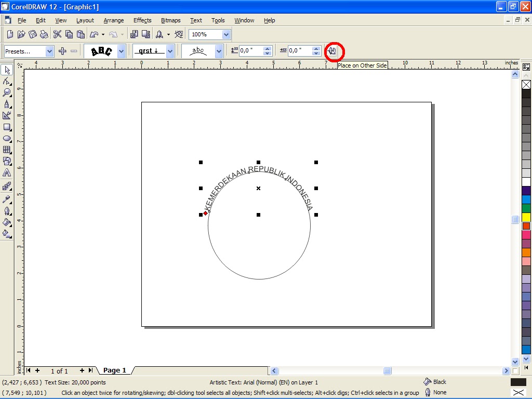Pick the green swatch in the palette
The height and width of the screenshot is (399, 532).
coord(526,208)
